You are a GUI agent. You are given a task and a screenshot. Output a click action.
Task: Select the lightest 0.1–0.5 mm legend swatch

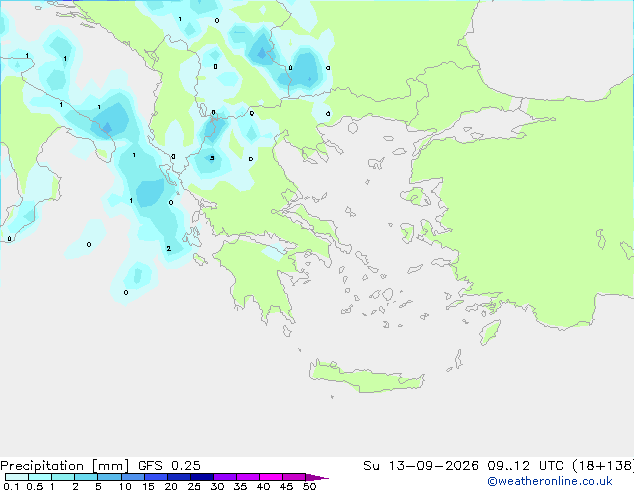17,477
